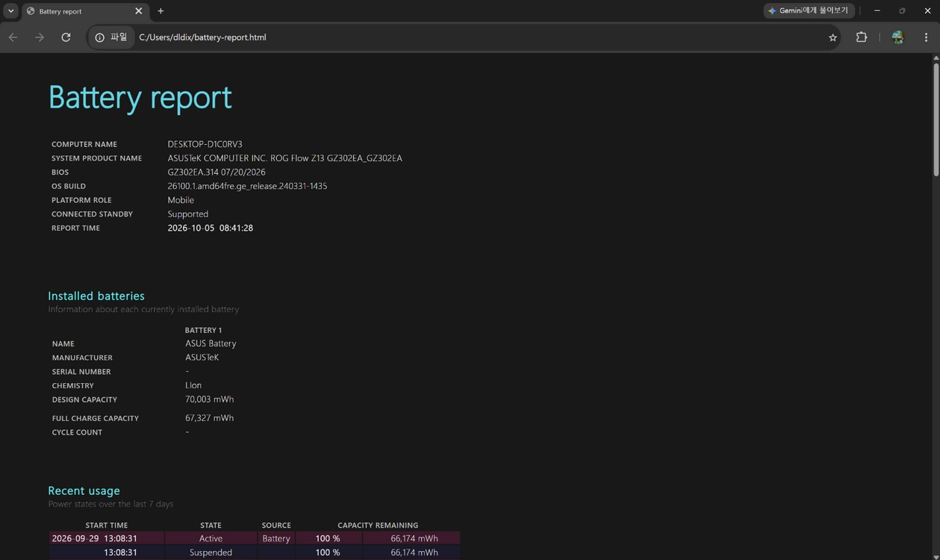Click the battery name ASUS Battery
The width and height of the screenshot is (940, 560).
pos(211,343)
